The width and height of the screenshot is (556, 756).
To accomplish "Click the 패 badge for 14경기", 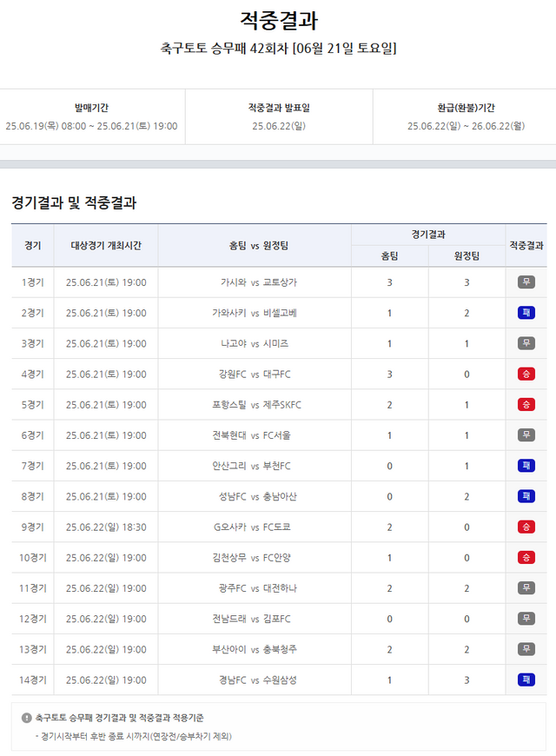I will (x=526, y=680).
